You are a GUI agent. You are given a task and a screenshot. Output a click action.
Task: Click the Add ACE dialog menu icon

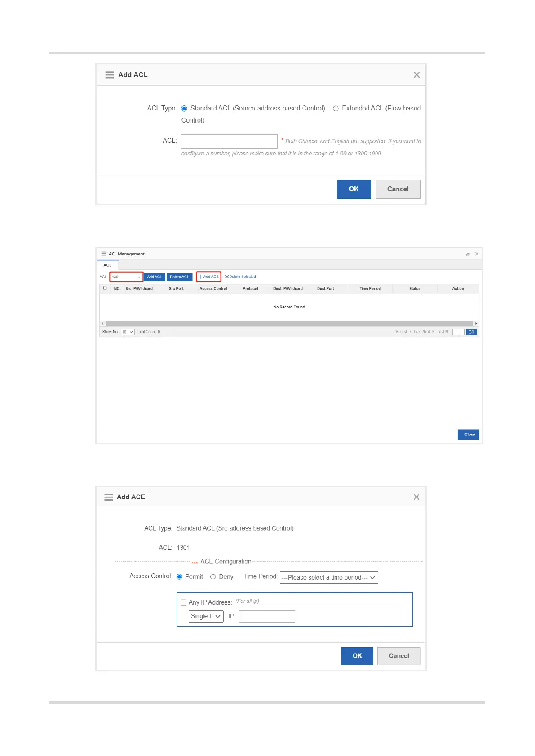click(x=108, y=497)
